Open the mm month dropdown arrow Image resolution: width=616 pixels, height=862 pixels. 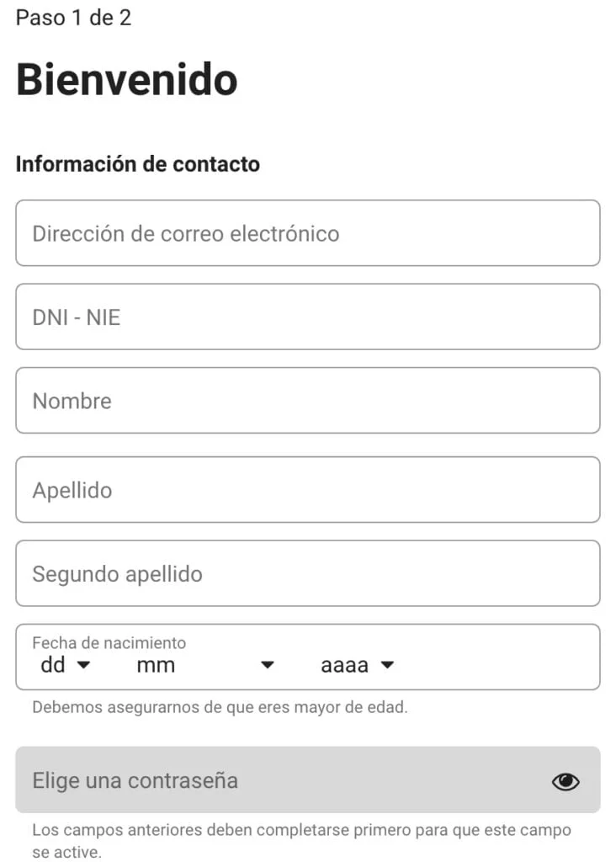[x=268, y=665]
